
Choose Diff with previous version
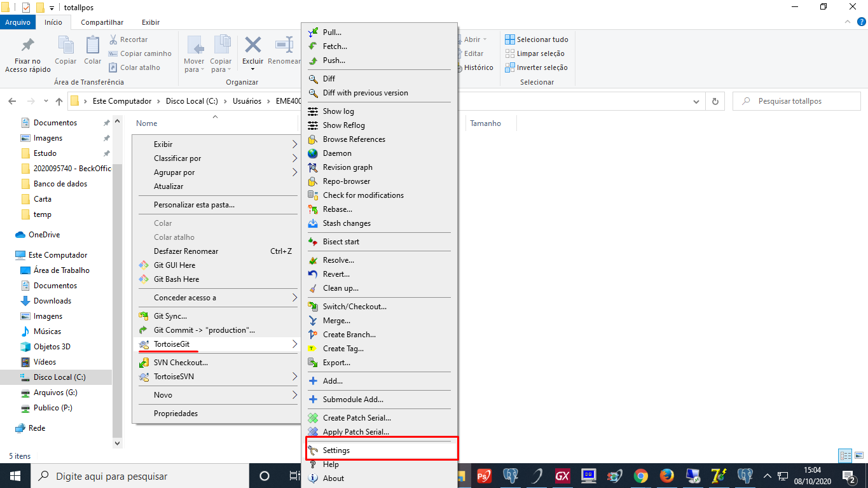pyautogui.click(x=366, y=93)
